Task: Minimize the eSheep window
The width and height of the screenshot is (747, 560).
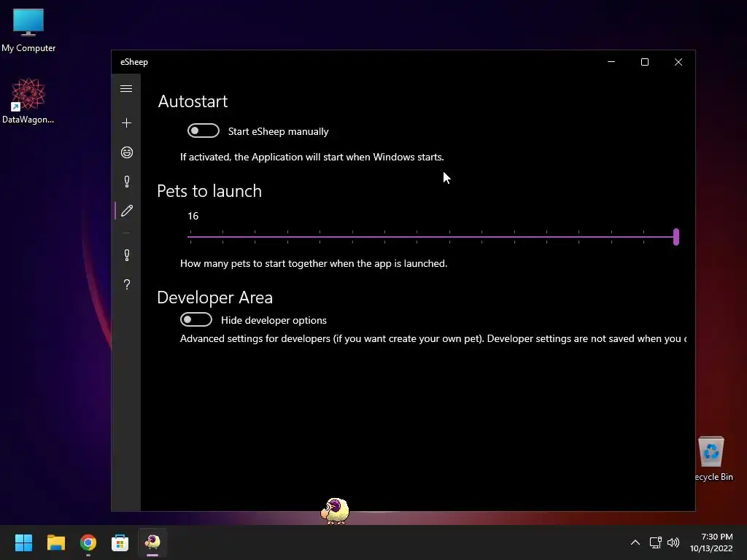Action: pos(611,62)
